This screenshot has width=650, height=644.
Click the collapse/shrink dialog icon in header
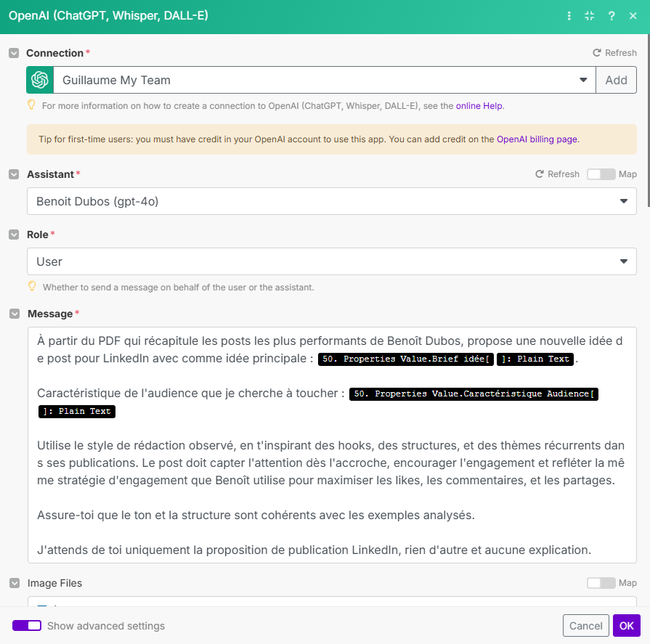(590, 16)
